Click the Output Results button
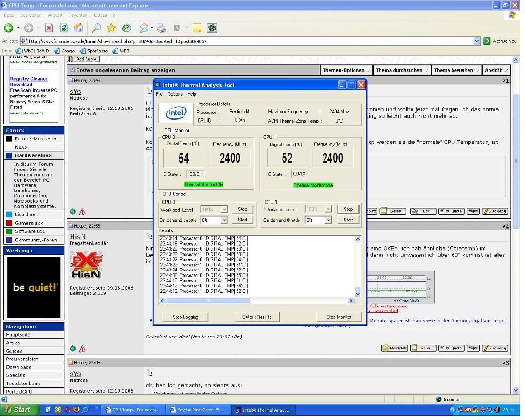This screenshot has width=525, height=420. point(257,317)
